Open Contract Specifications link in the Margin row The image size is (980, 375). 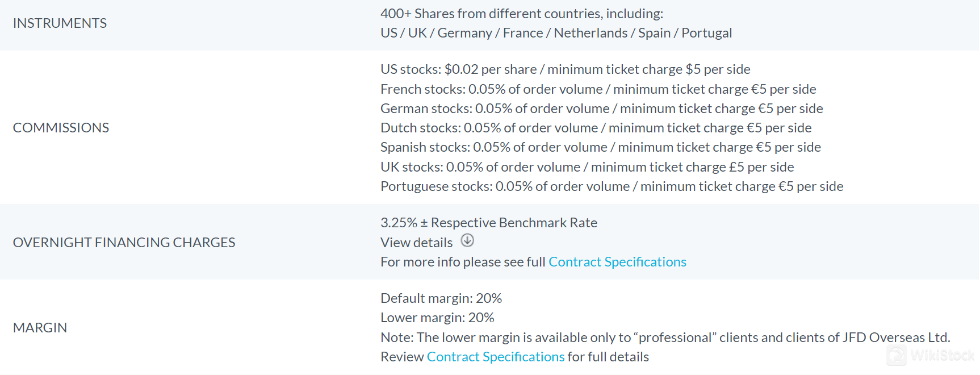tap(496, 357)
